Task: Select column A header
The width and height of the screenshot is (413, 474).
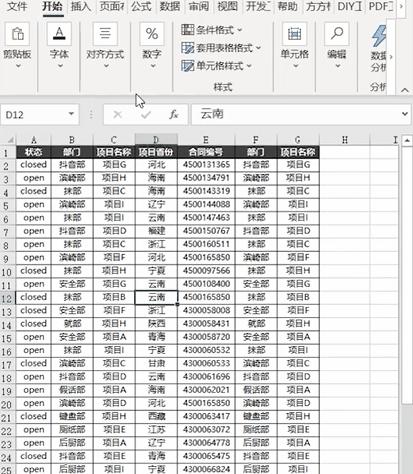Action: tap(33, 140)
